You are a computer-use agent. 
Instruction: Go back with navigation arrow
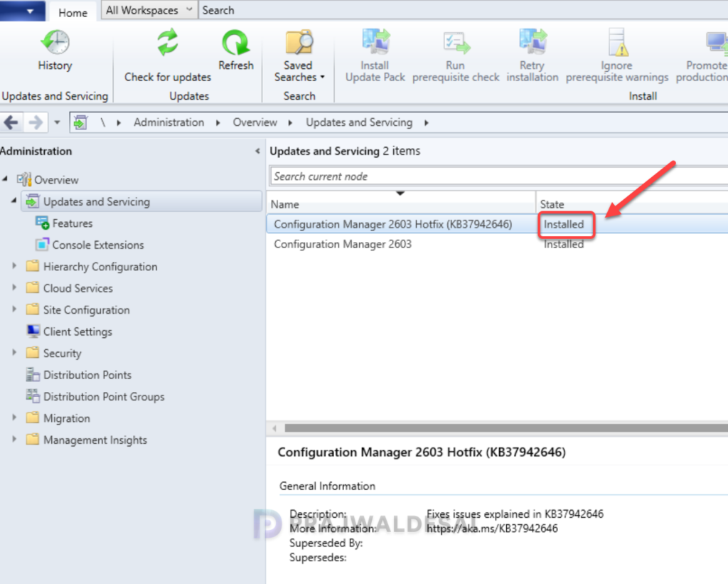11,122
